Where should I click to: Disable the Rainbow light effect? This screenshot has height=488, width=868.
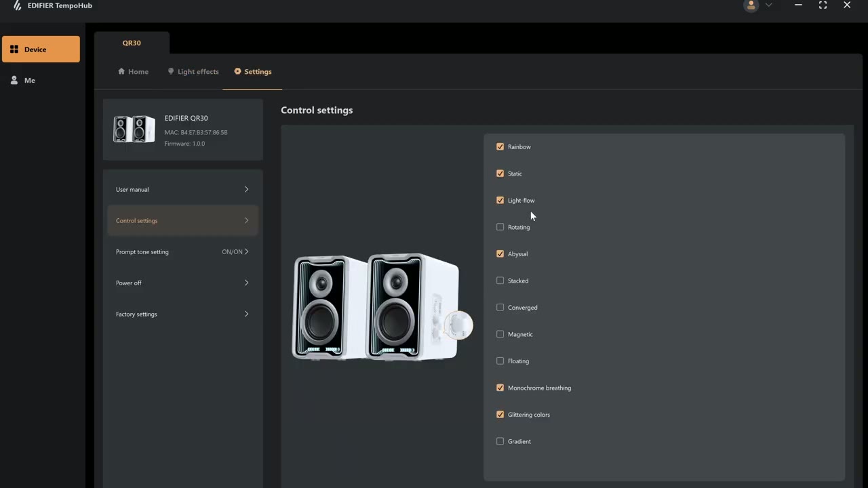click(x=500, y=146)
